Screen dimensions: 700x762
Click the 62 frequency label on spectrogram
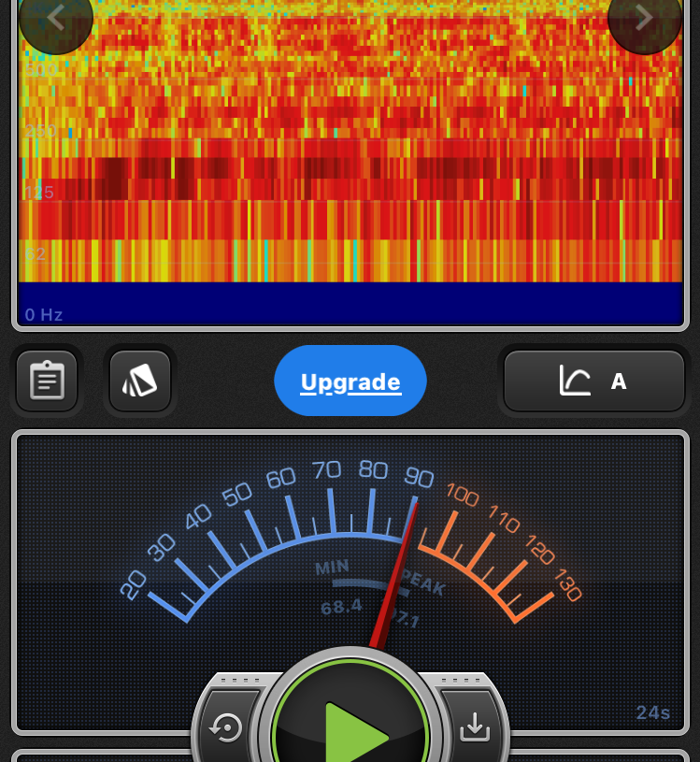(36, 253)
